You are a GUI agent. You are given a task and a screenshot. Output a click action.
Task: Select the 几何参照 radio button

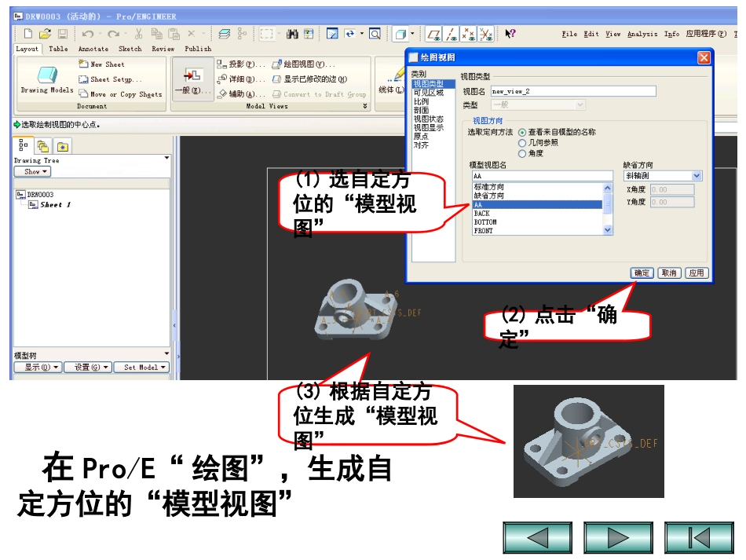522,143
